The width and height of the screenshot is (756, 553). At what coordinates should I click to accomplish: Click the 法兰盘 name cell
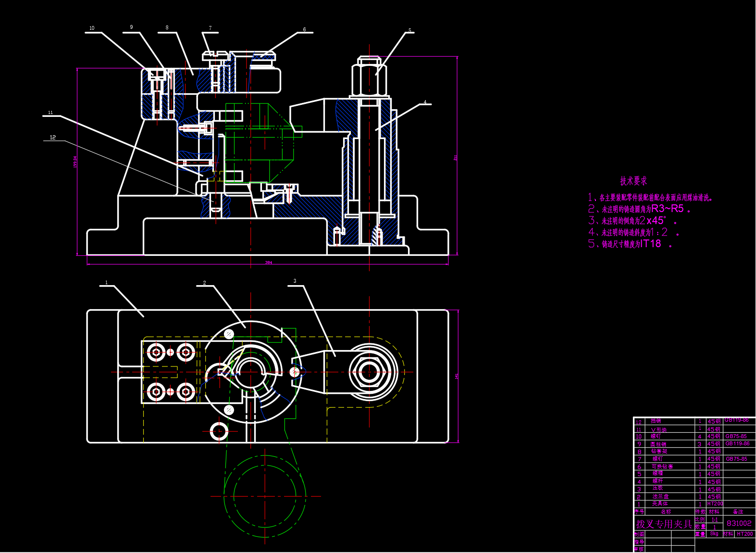[660, 496]
